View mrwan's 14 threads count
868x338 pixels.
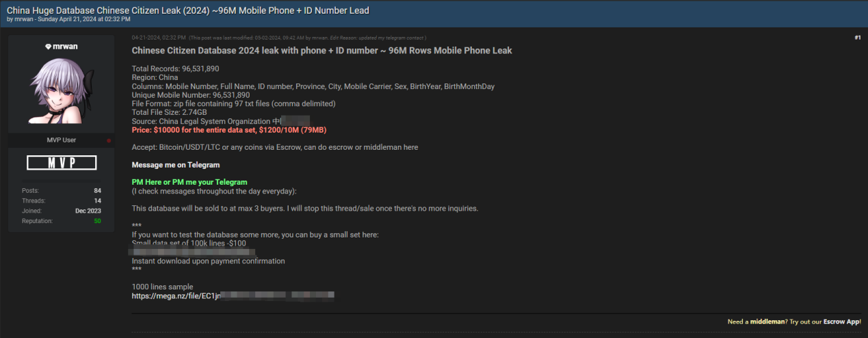pos(97,201)
